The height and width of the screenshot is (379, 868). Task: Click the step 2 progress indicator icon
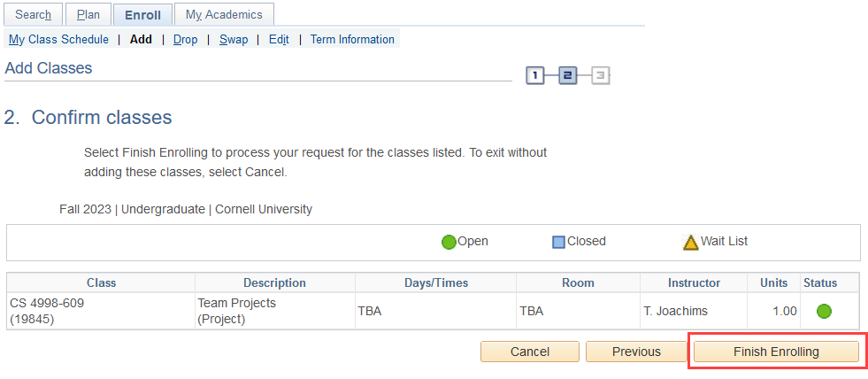pos(568,76)
